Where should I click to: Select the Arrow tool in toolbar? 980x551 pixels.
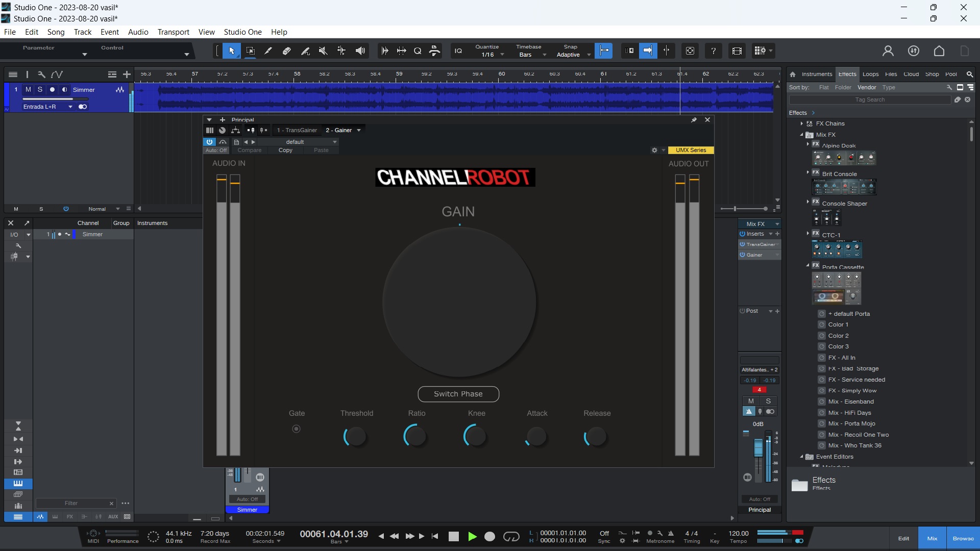coord(232,51)
